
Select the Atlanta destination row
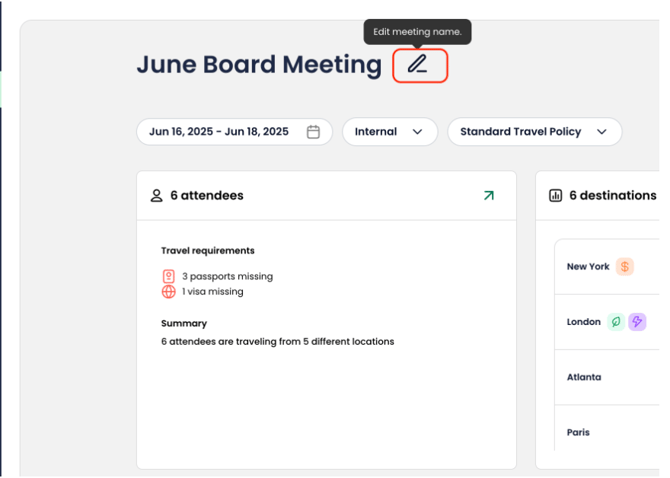click(607, 377)
